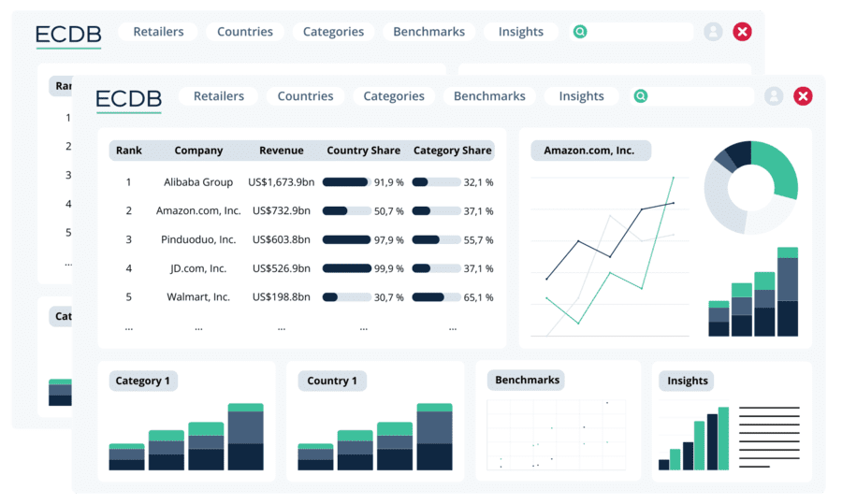This screenshot has height=504, width=842.
Task: Sort by Rank column header
Action: click(129, 151)
